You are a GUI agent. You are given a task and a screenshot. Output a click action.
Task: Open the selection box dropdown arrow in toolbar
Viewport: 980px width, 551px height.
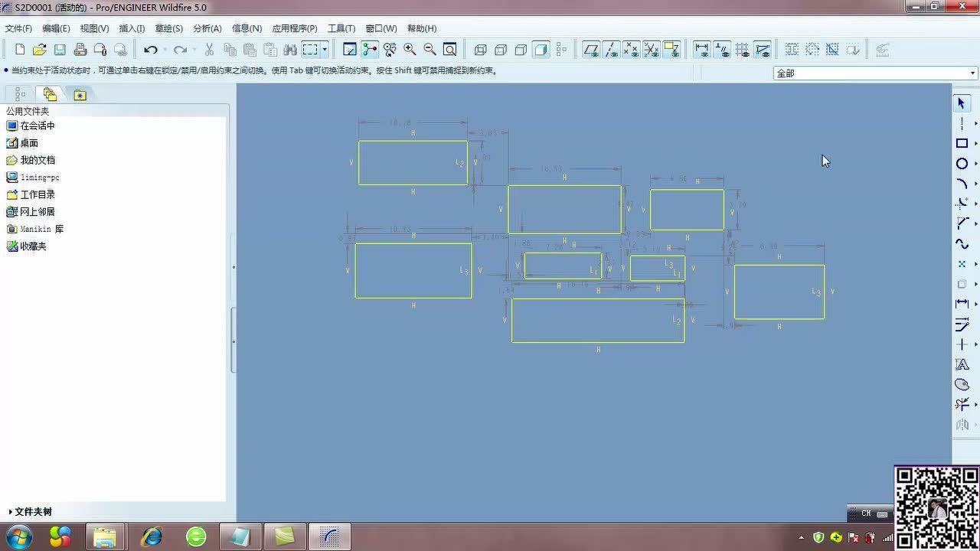coord(325,50)
